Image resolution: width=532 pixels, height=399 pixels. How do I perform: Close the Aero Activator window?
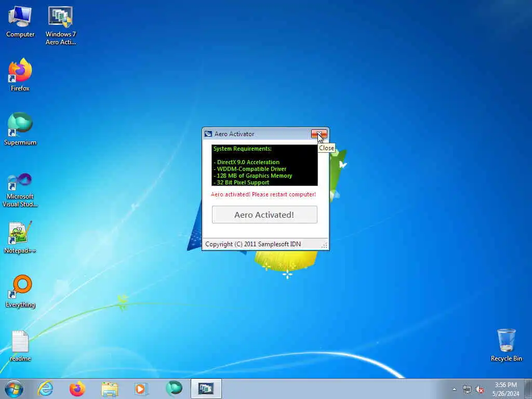pos(319,134)
